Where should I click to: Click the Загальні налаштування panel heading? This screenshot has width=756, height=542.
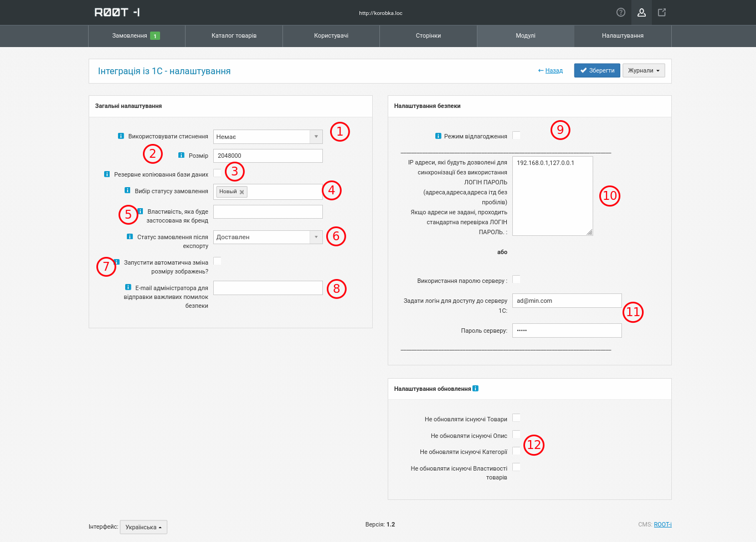coord(128,106)
